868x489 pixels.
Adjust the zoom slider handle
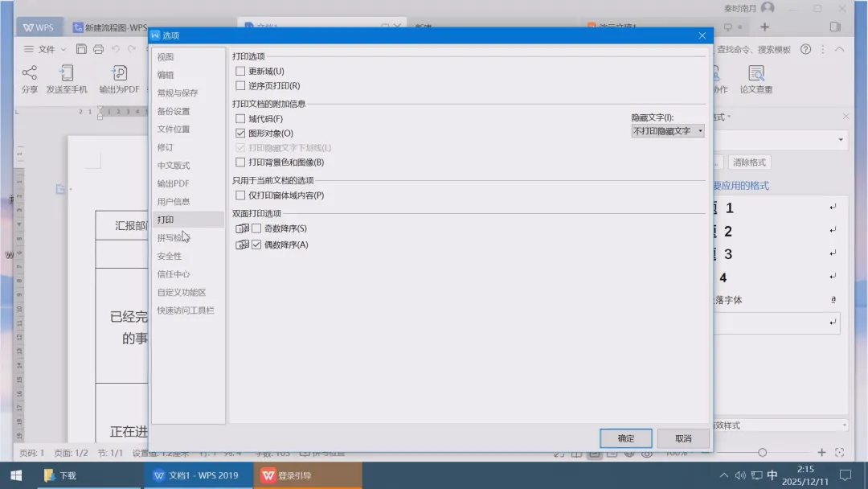point(762,453)
